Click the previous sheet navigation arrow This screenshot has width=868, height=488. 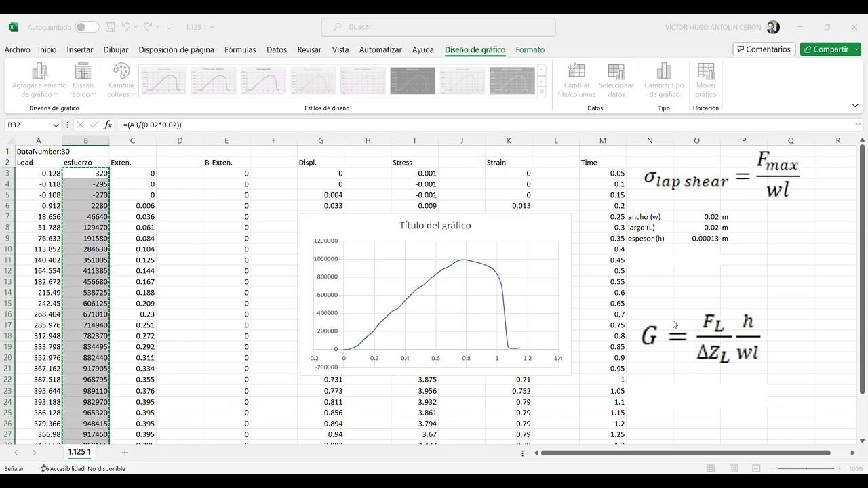16,452
